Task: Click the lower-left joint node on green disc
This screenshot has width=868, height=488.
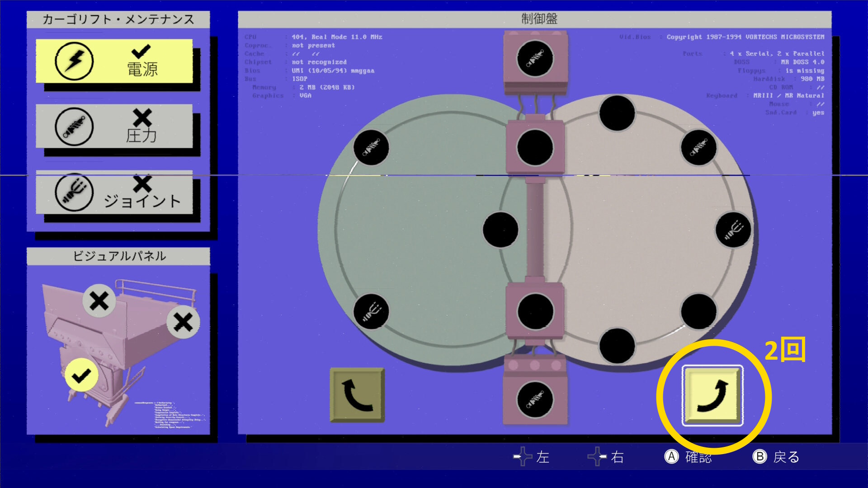Action: point(371,311)
